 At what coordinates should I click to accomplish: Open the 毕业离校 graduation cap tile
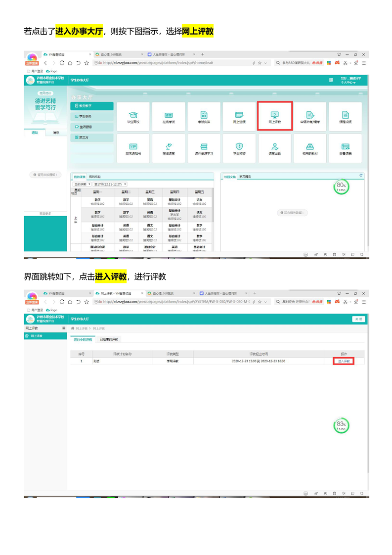click(133, 117)
